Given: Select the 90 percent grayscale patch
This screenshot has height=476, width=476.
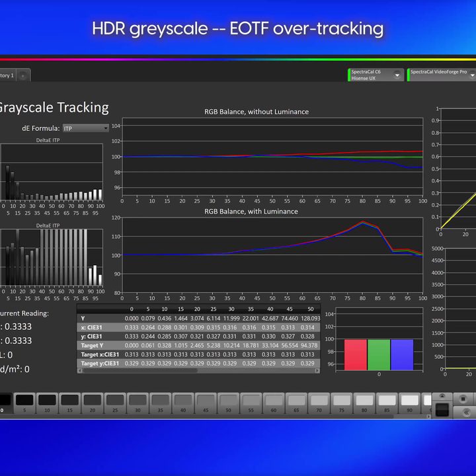Looking at the screenshot, I should tap(409, 403).
